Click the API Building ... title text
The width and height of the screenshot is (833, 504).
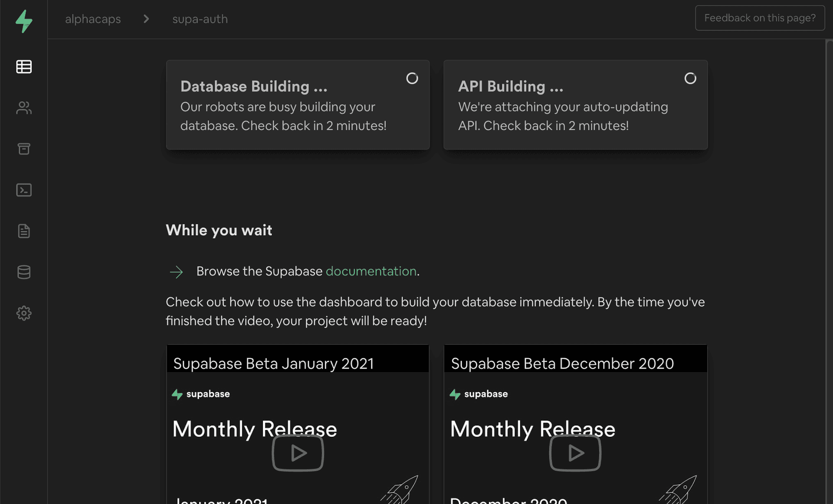click(x=511, y=86)
